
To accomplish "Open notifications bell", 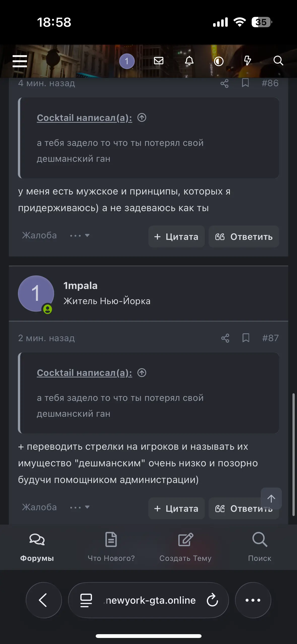I will [x=189, y=61].
